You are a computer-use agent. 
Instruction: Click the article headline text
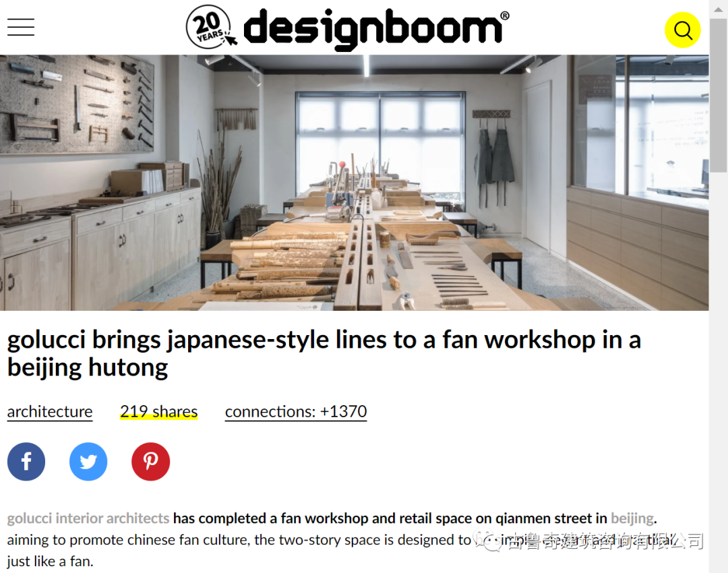point(324,353)
